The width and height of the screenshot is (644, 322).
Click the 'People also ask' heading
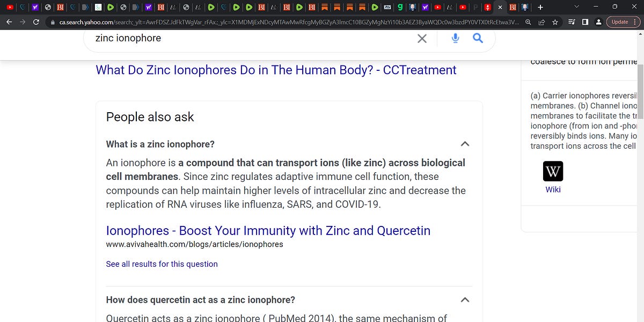tap(150, 117)
